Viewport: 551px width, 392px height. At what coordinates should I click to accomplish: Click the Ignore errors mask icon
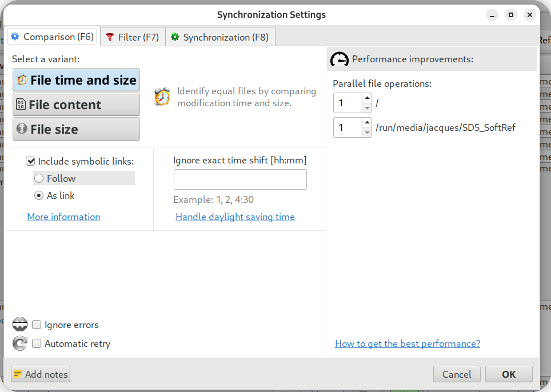pyautogui.click(x=19, y=324)
